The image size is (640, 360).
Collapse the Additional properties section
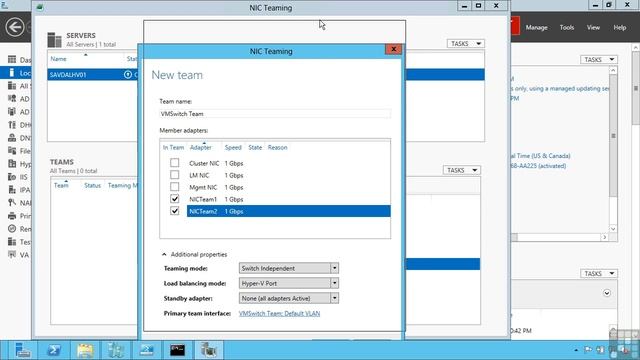pyautogui.click(x=164, y=254)
